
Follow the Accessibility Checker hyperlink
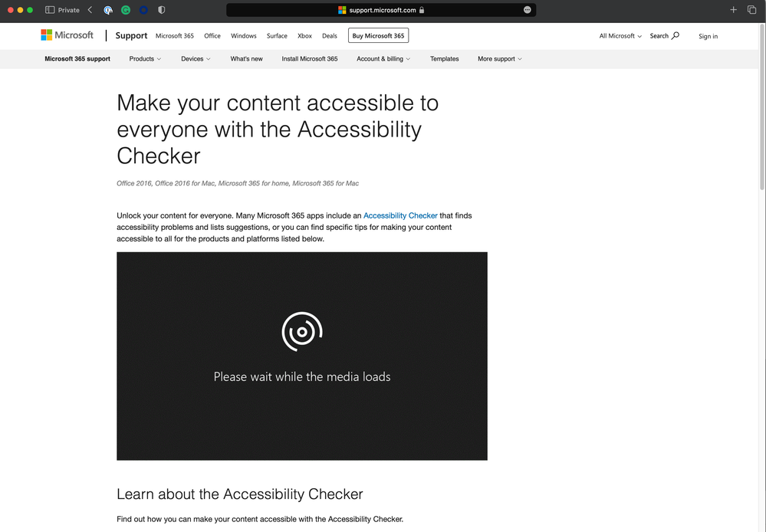pos(400,215)
